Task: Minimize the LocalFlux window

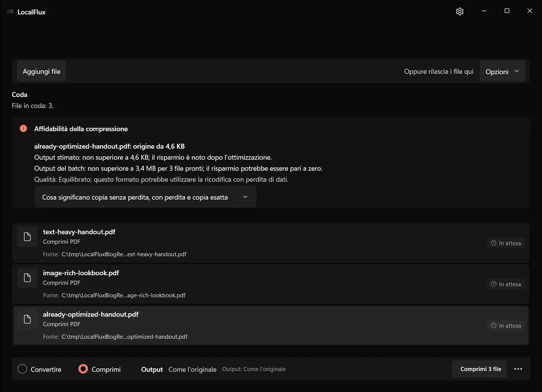Action: click(484, 11)
